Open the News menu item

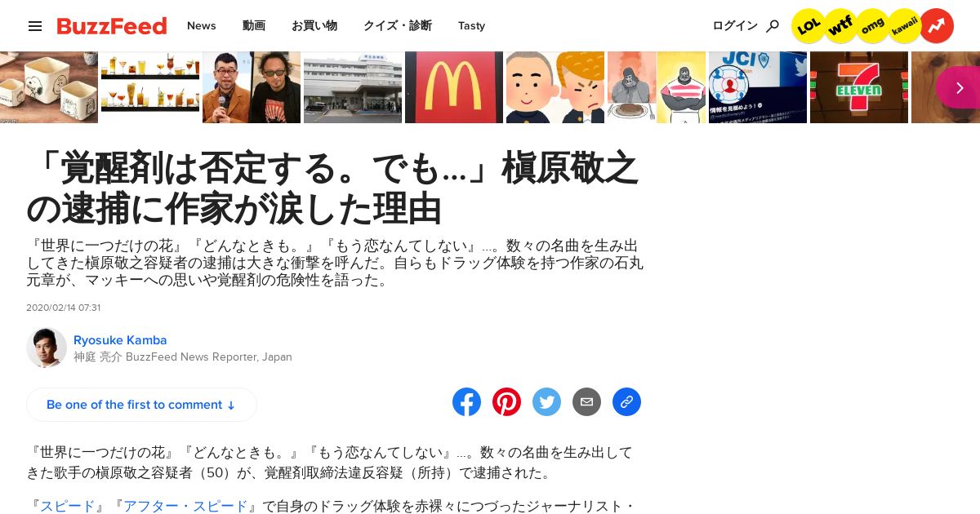point(202,26)
